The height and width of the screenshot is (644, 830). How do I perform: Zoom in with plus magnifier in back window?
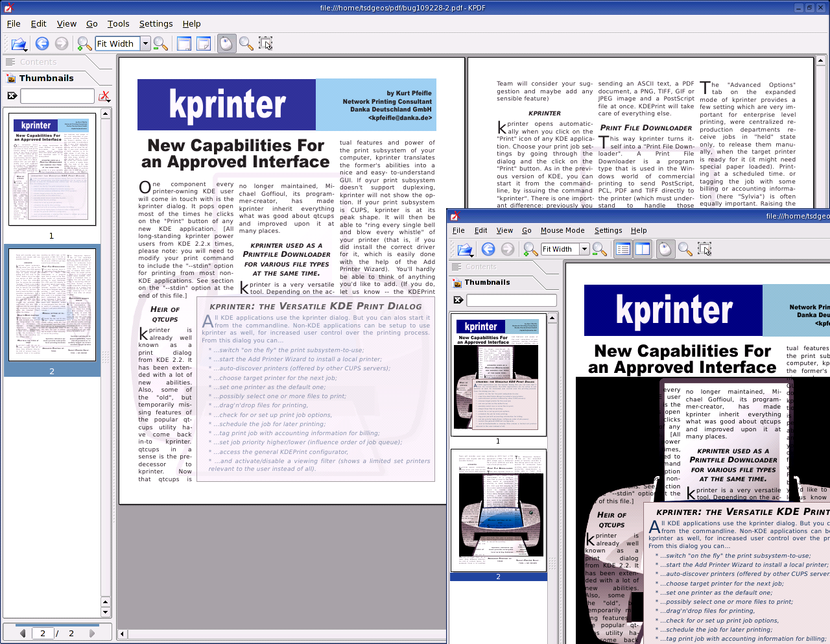click(84, 43)
